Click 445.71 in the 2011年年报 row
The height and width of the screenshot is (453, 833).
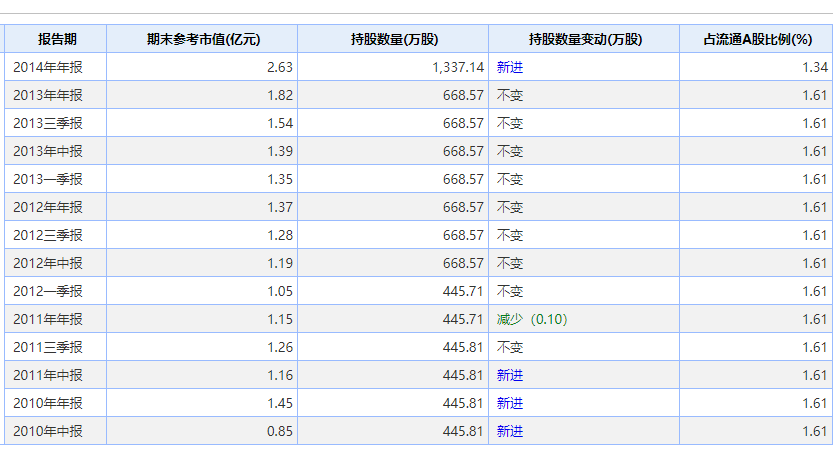point(393,319)
